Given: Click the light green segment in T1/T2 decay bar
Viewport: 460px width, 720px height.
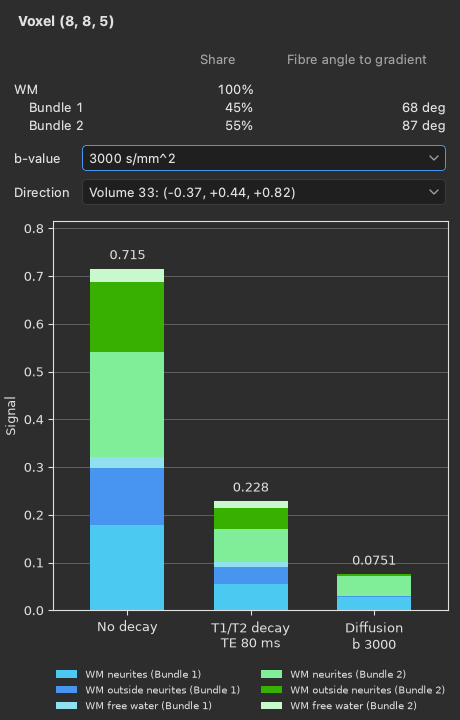Looking at the screenshot, I should 251,546.
